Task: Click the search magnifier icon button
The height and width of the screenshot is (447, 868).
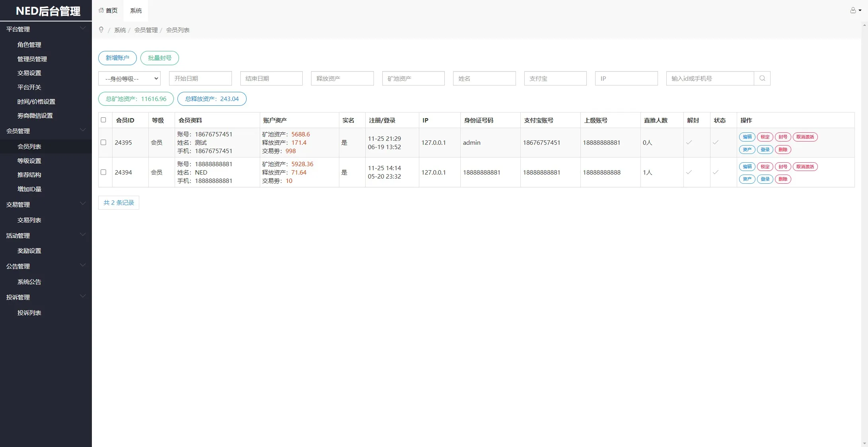Action: 762,78
